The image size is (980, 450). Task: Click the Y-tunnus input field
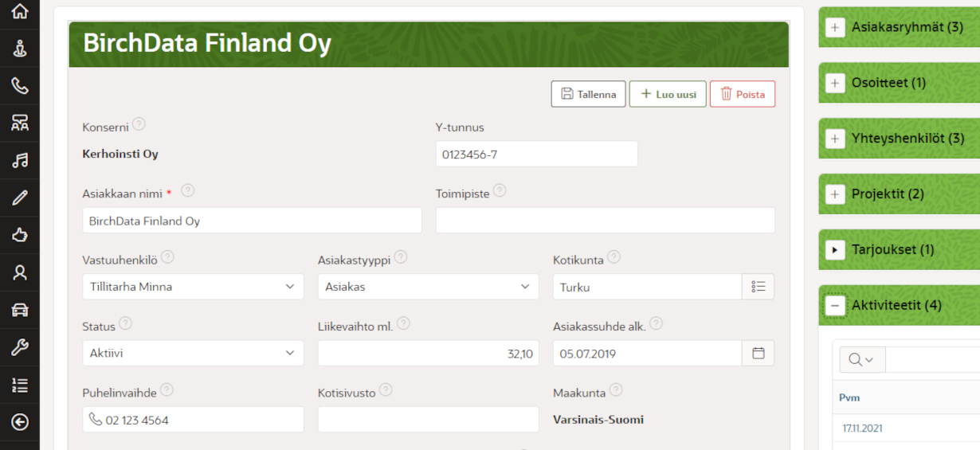(x=536, y=155)
